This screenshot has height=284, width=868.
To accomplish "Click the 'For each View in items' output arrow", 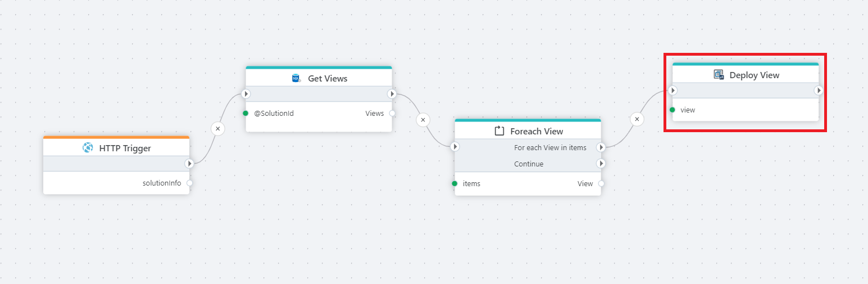I will 601,147.
